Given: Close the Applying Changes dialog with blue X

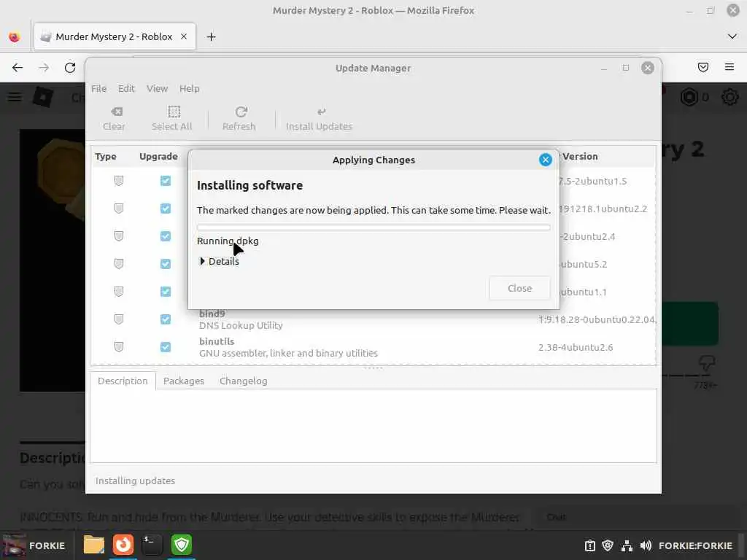Looking at the screenshot, I should point(546,160).
